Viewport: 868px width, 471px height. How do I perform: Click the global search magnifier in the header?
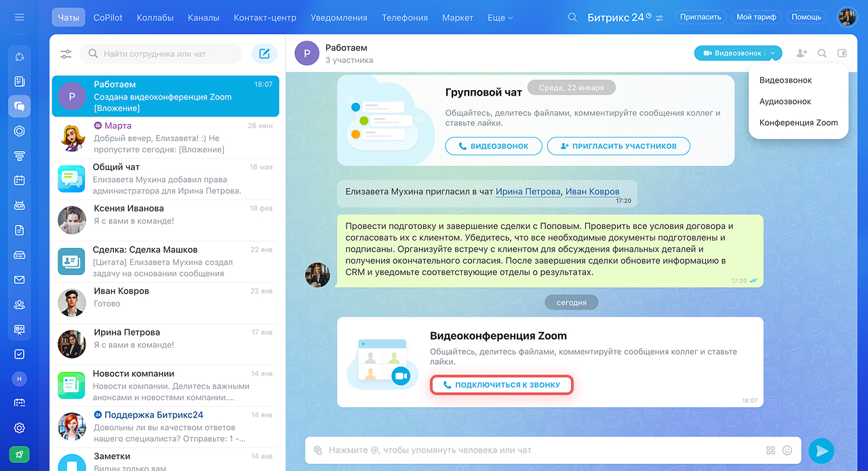(572, 17)
